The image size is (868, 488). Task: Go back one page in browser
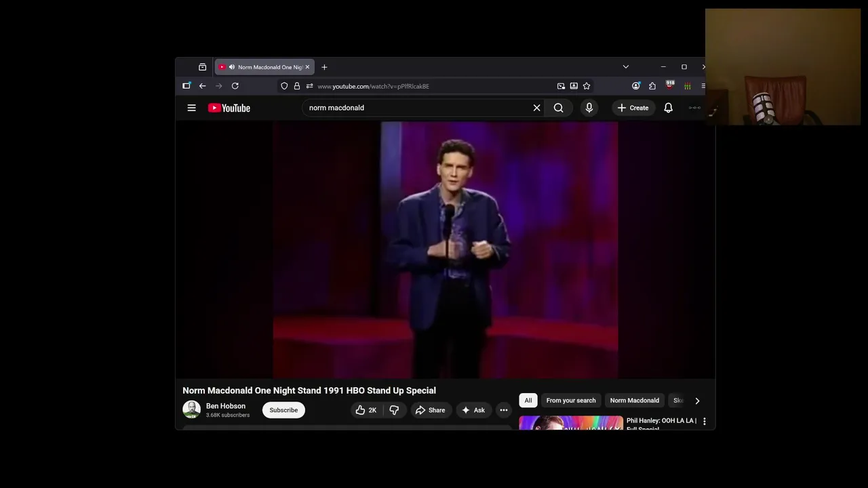(x=202, y=86)
